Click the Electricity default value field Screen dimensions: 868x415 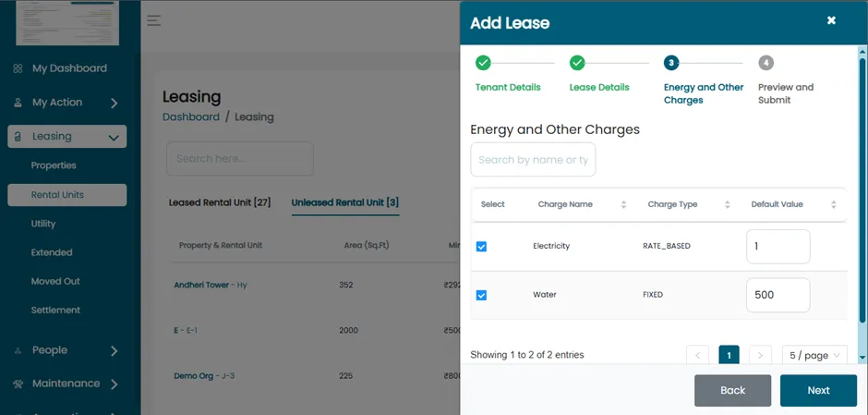[778, 247]
